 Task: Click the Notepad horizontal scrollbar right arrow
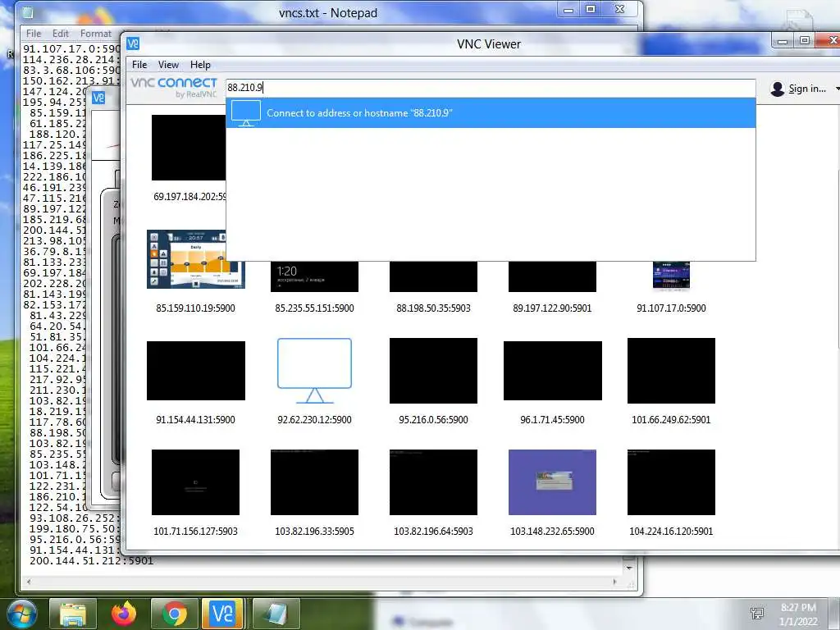coord(614,582)
